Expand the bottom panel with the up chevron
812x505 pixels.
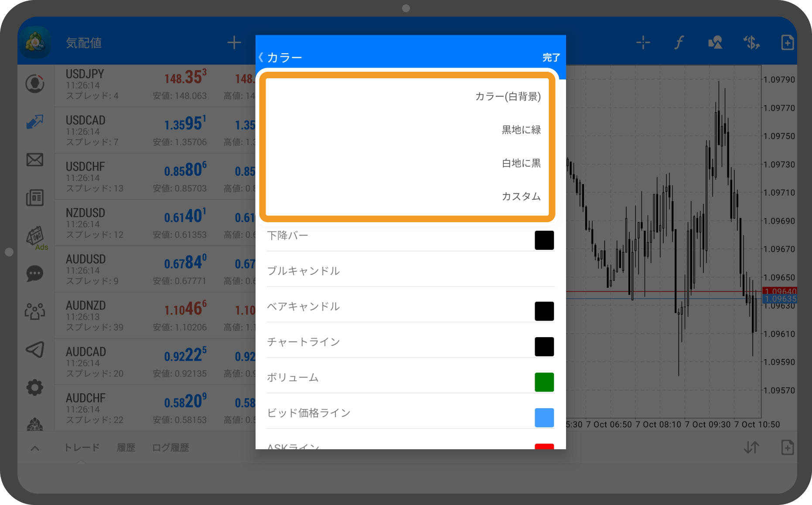click(x=35, y=448)
